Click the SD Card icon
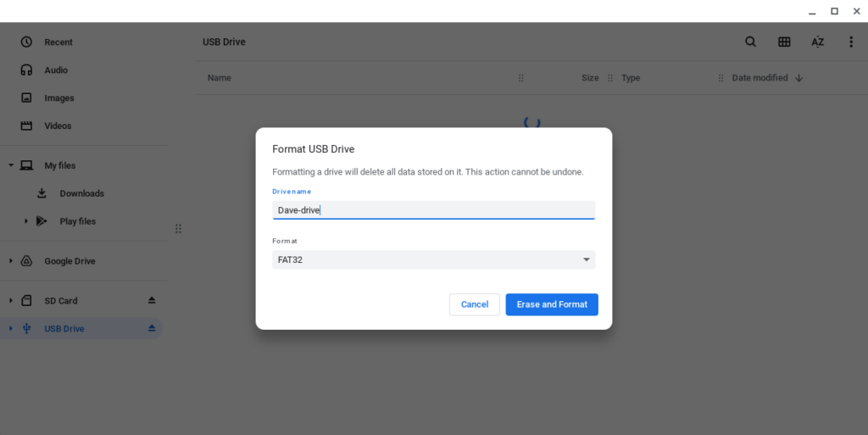 point(26,300)
